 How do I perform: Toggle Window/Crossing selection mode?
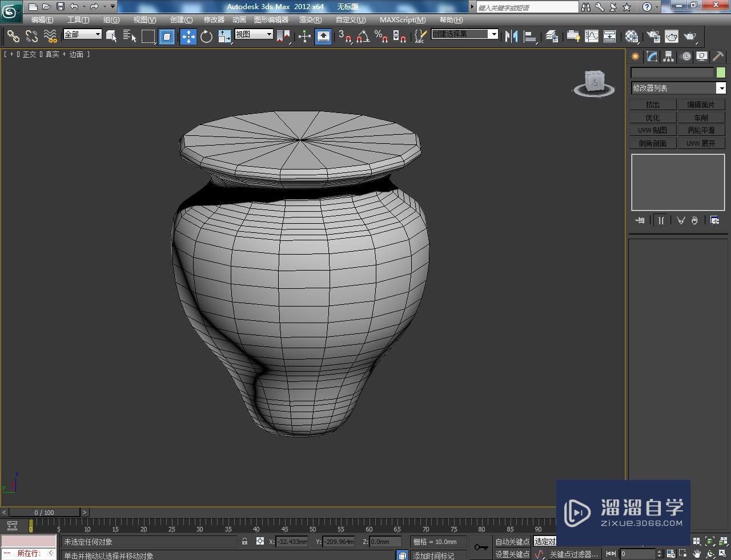click(167, 37)
